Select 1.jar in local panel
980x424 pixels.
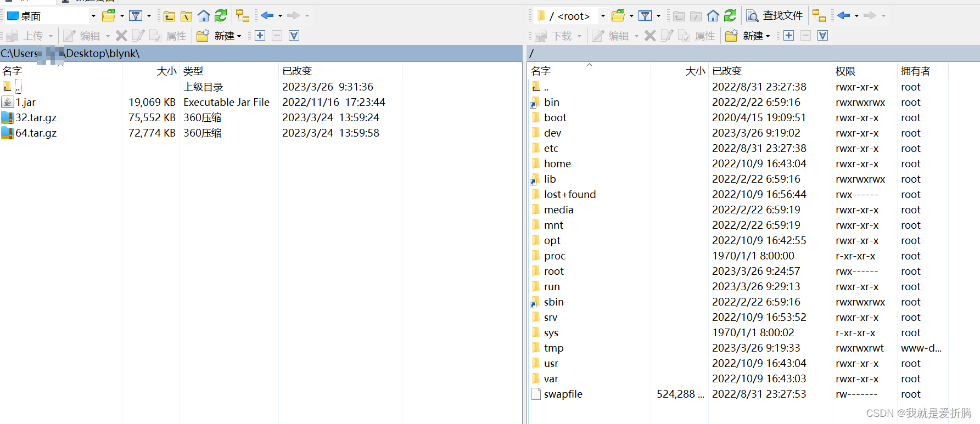[x=26, y=102]
